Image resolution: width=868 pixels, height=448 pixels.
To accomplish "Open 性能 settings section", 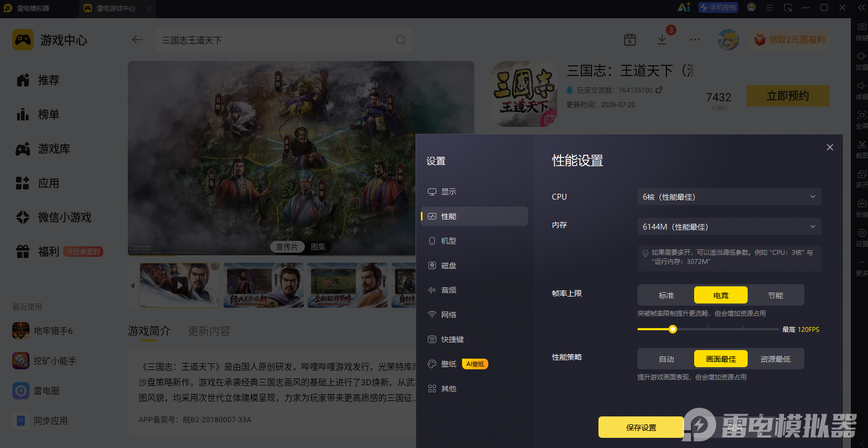I will pos(474,216).
